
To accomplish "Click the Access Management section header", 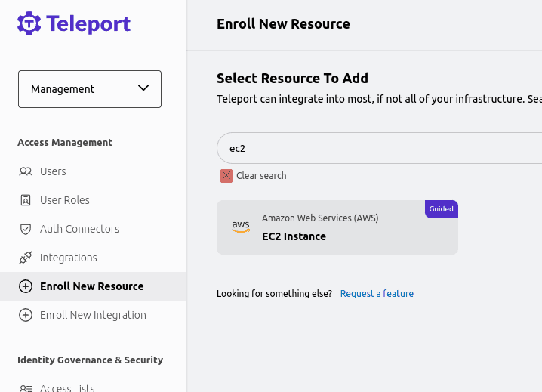I will pyautogui.click(x=65, y=143).
